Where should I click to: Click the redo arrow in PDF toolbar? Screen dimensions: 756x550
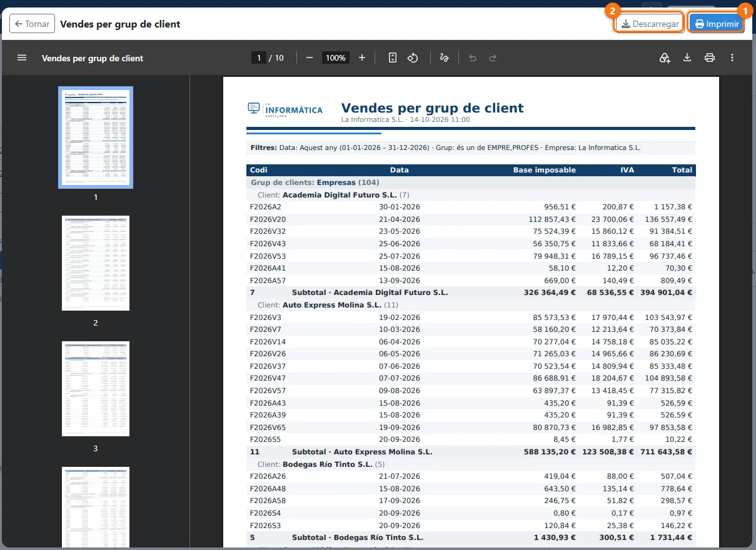click(493, 57)
